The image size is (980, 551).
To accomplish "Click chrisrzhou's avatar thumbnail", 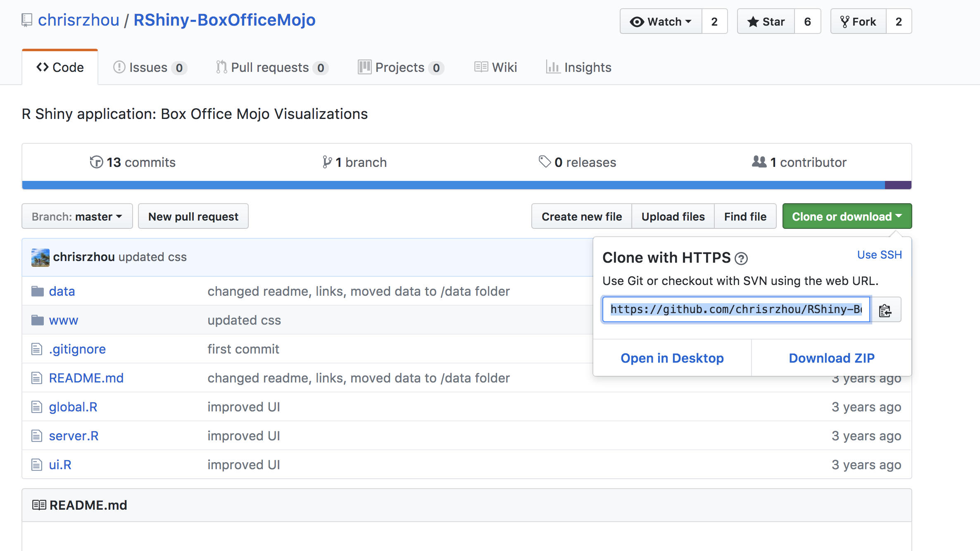I will 40,257.
